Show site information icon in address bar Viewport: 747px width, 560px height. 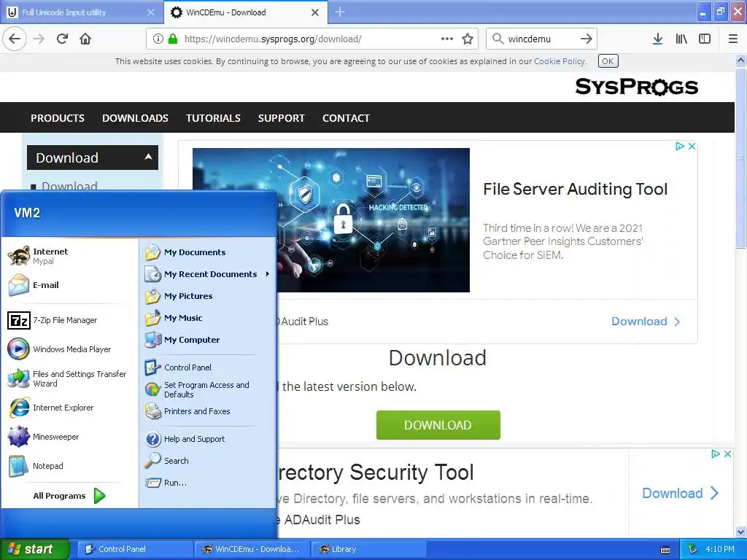point(158,39)
